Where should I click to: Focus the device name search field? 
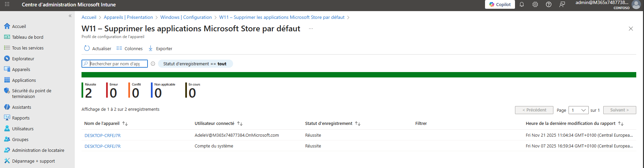115,64
